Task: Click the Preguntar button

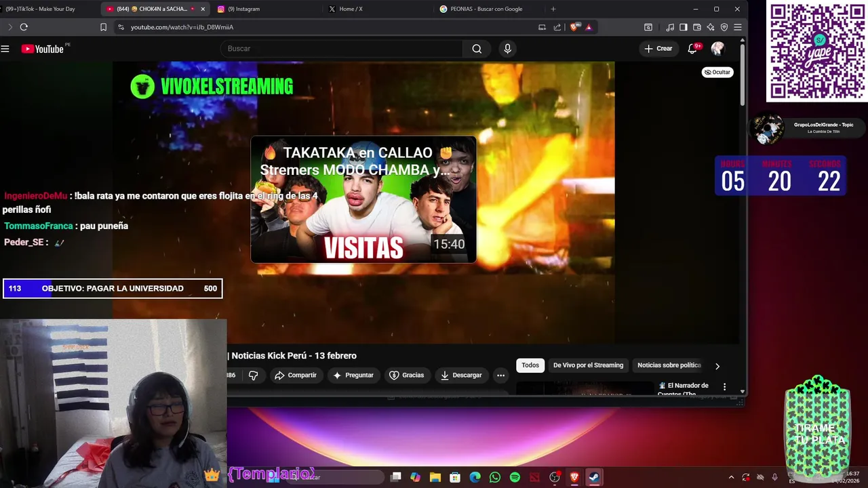Action: [x=353, y=375]
